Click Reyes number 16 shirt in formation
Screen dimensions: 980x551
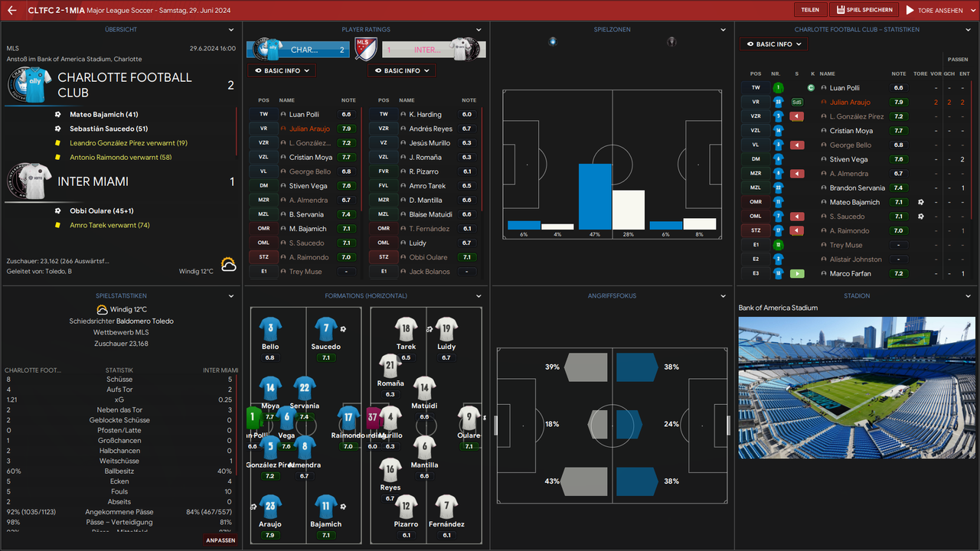coord(390,470)
